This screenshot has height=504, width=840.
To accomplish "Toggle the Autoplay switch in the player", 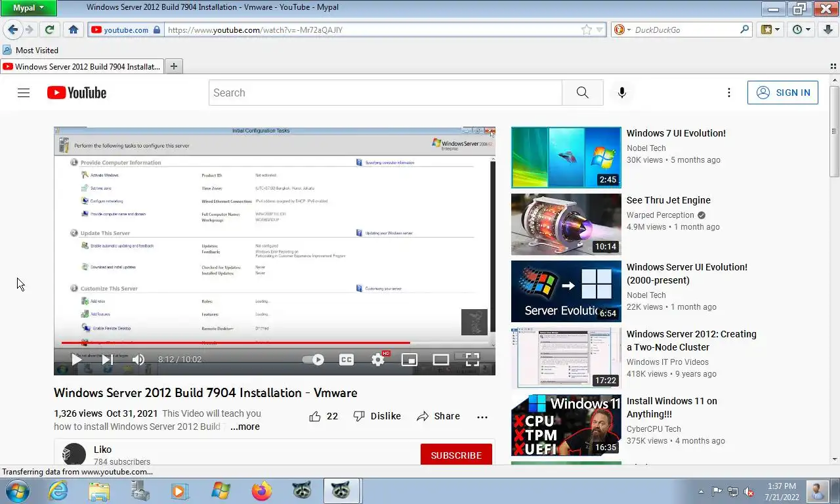I will click(x=313, y=359).
